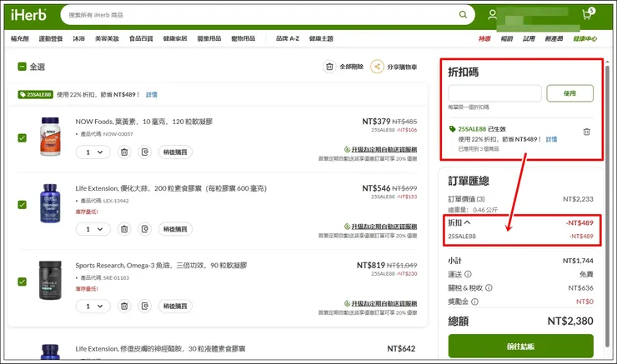This screenshot has height=364, width=617.
Task: Open the 特惠 specials link
Action: (x=484, y=38)
